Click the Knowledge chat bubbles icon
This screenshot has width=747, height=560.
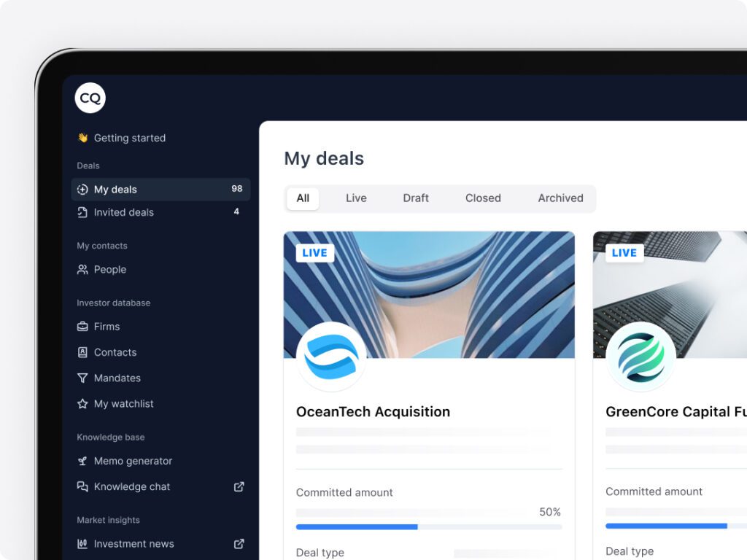point(82,486)
